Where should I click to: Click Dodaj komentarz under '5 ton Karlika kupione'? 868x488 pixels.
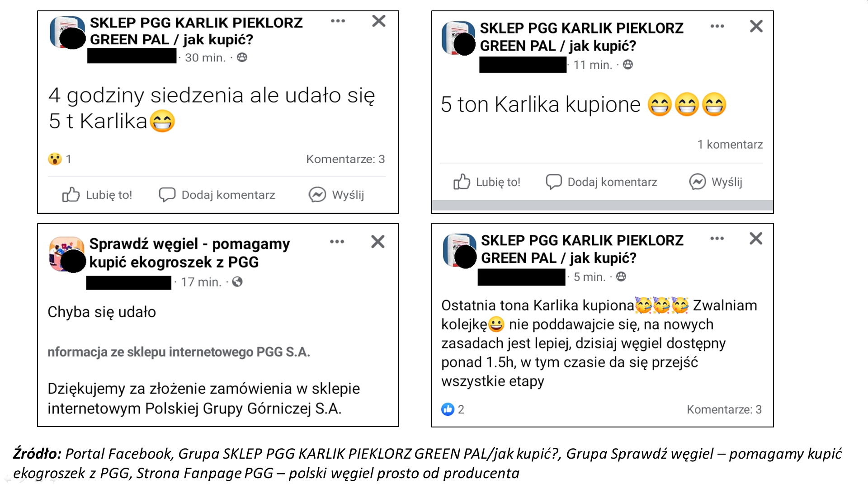click(x=601, y=182)
